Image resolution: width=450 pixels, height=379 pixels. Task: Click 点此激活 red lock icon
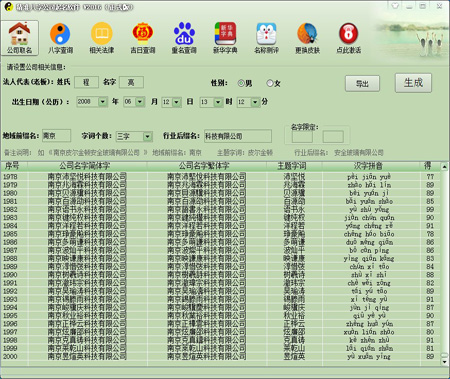click(x=349, y=37)
